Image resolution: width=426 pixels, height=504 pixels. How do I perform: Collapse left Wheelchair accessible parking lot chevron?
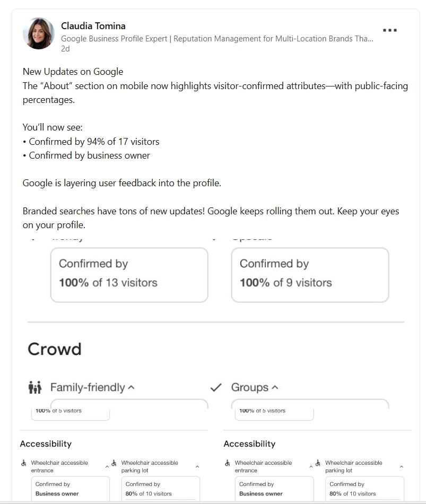coord(197,466)
